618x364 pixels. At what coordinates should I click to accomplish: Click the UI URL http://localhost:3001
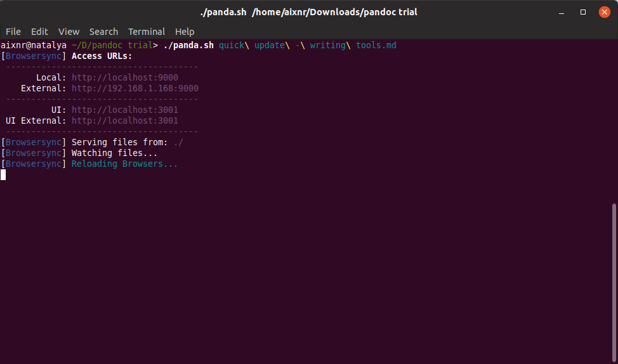(125, 110)
